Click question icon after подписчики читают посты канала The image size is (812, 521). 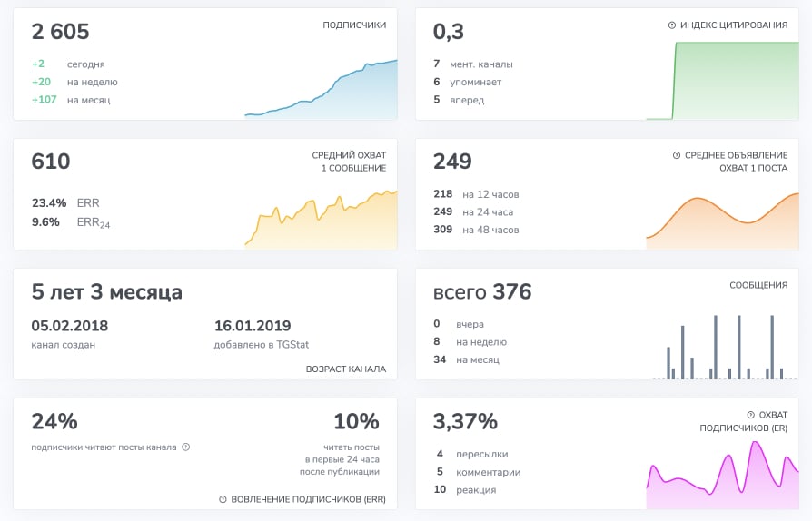(x=186, y=447)
